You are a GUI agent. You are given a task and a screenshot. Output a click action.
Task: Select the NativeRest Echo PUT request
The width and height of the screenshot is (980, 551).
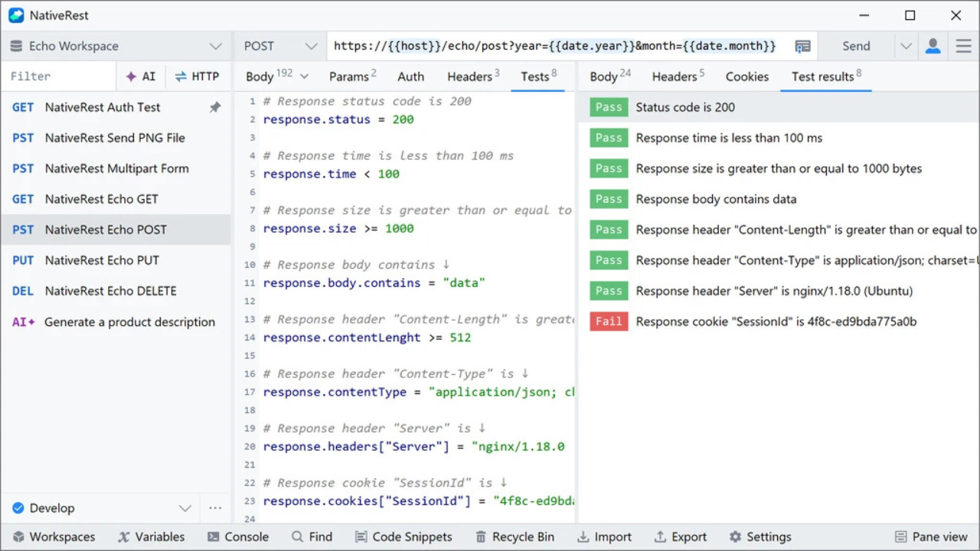(102, 260)
